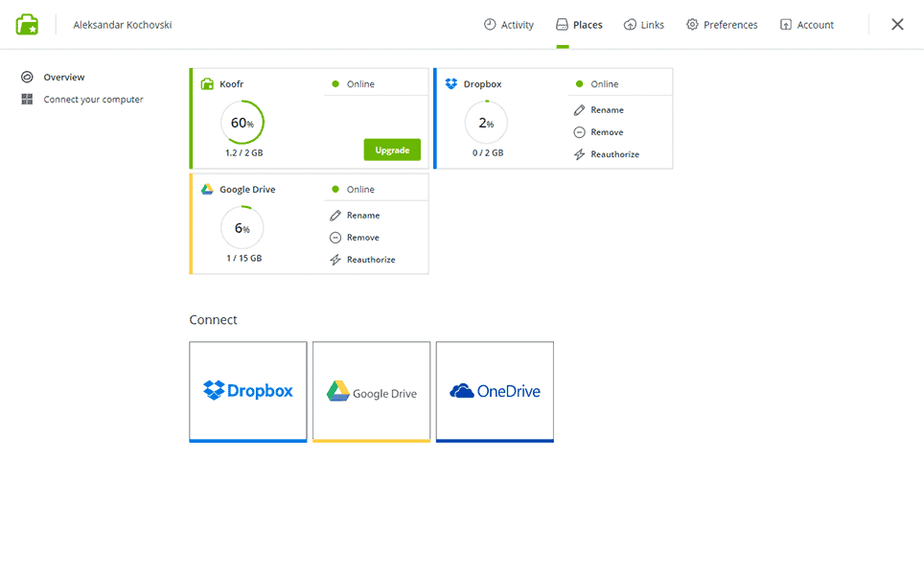The height and width of the screenshot is (575, 924).
Task: Open the Links tab
Action: click(643, 25)
